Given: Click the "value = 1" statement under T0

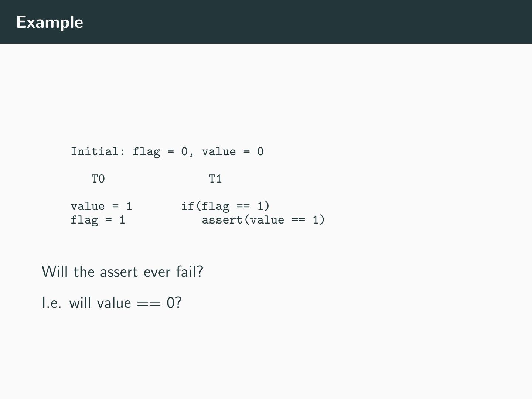Looking at the screenshot, I should tap(101, 206).
